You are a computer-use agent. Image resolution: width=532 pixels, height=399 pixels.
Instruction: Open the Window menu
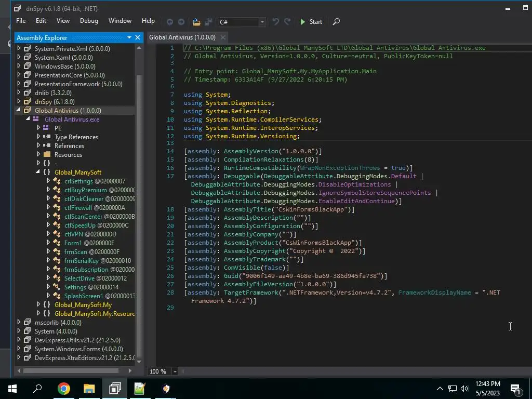click(x=120, y=21)
